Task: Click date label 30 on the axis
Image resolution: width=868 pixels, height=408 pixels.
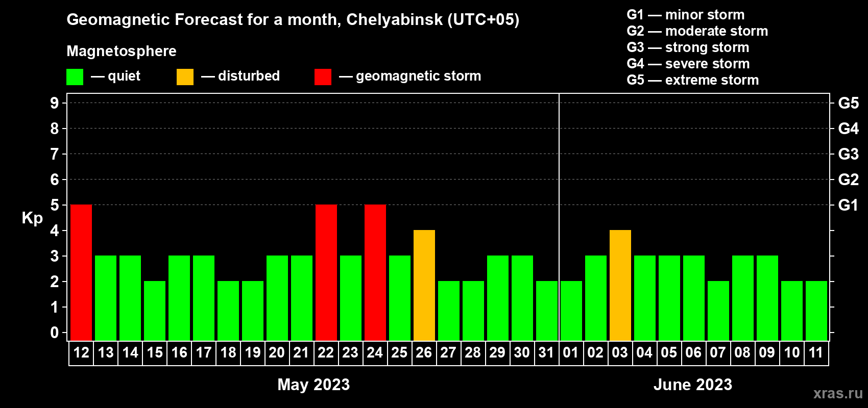Action: tap(522, 352)
